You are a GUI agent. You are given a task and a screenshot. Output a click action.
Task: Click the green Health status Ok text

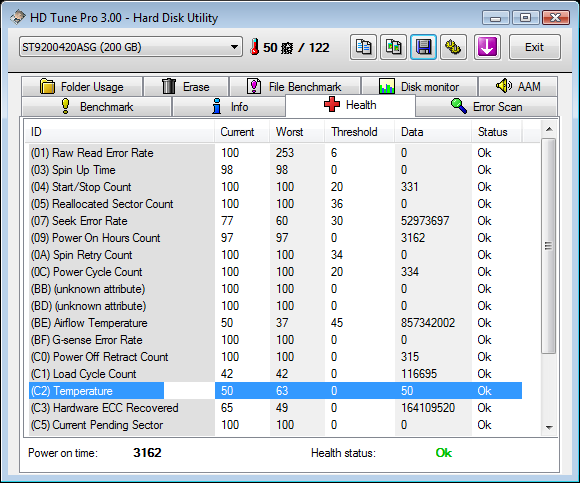[x=444, y=453]
